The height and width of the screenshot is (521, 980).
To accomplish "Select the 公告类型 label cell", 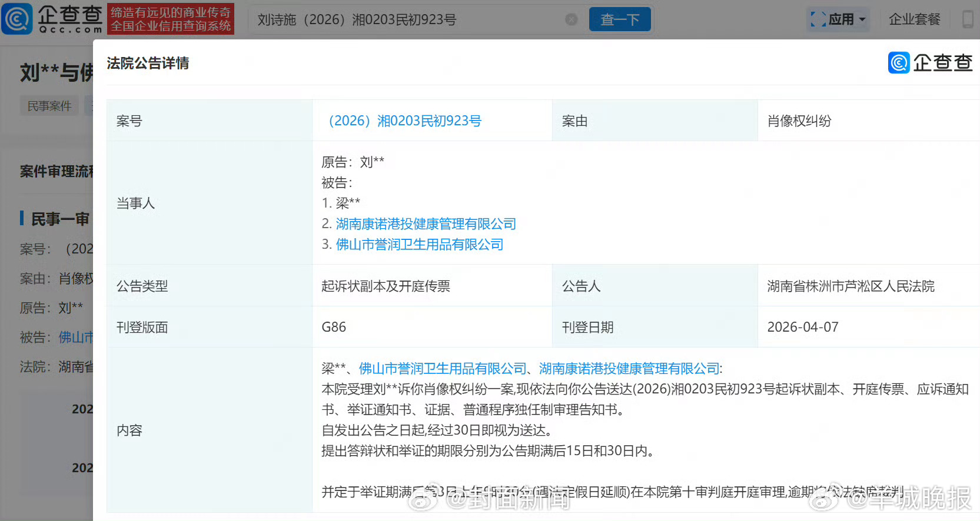I will click(x=209, y=286).
